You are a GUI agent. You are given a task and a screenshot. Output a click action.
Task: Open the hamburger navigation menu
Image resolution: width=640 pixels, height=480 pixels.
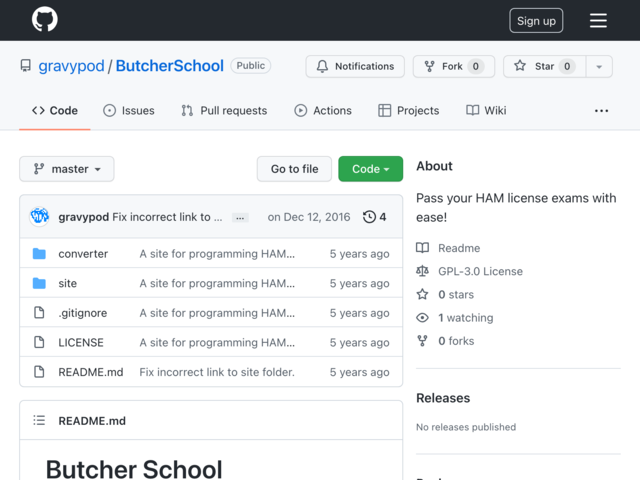point(598,20)
